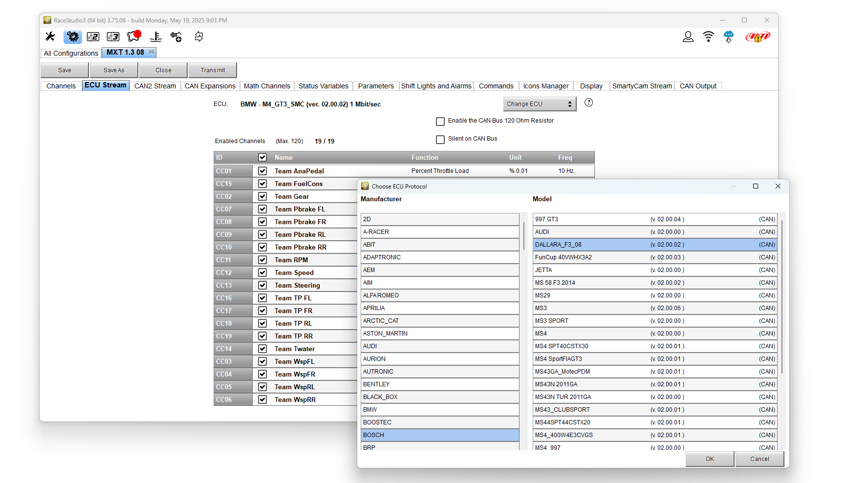Select the MS4 SportFIAGT3 model

(655, 359)
